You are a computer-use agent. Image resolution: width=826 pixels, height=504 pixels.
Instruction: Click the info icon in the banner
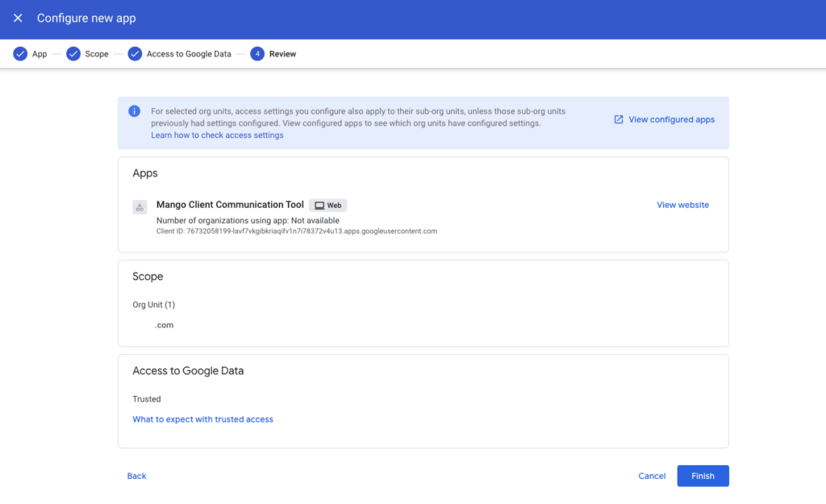point(135,111)
